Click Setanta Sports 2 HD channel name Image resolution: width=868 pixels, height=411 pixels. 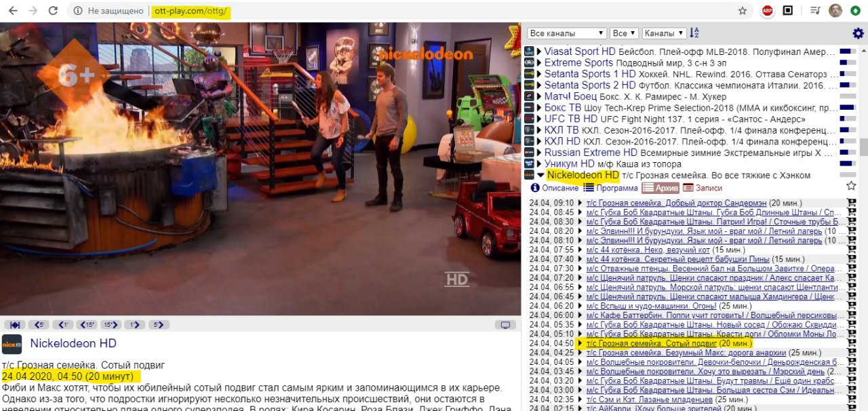click(591, 85)
